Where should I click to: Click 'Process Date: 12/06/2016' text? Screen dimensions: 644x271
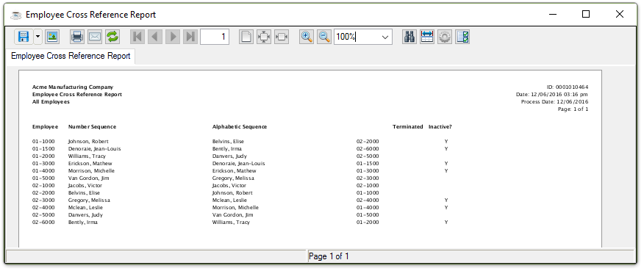[555, 102]
